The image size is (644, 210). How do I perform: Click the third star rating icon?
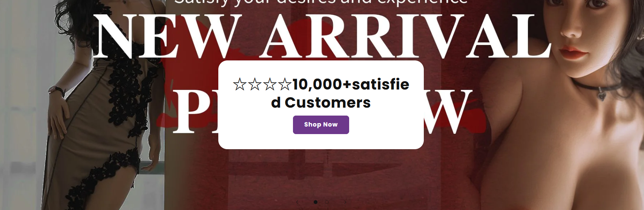click(270, 84)
